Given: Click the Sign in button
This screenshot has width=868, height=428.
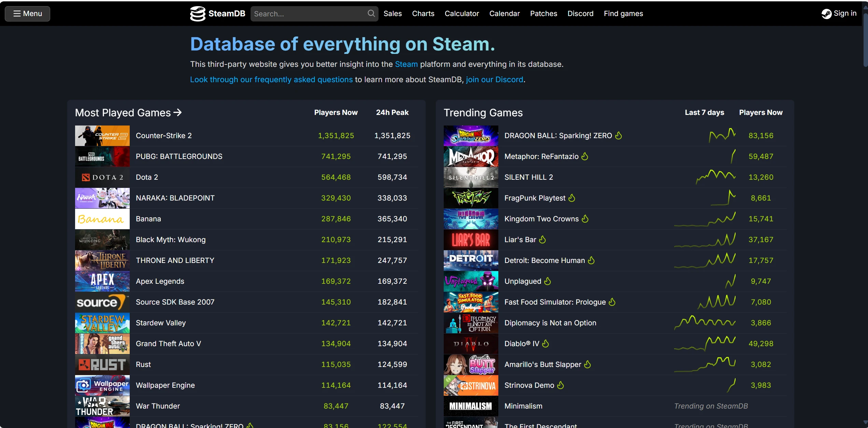Looking at the screenshot, I should (x=844, y=13).
